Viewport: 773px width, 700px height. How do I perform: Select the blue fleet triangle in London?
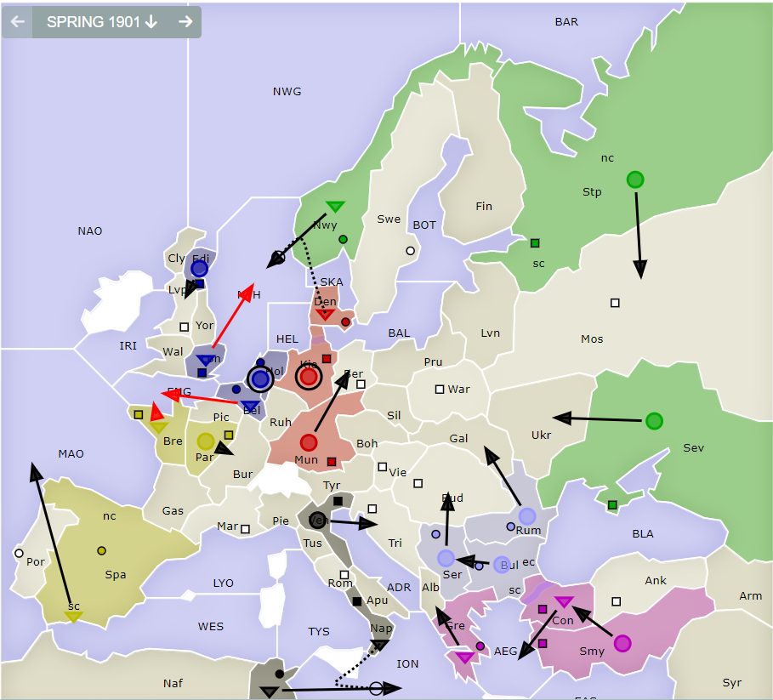pos(206,360)
